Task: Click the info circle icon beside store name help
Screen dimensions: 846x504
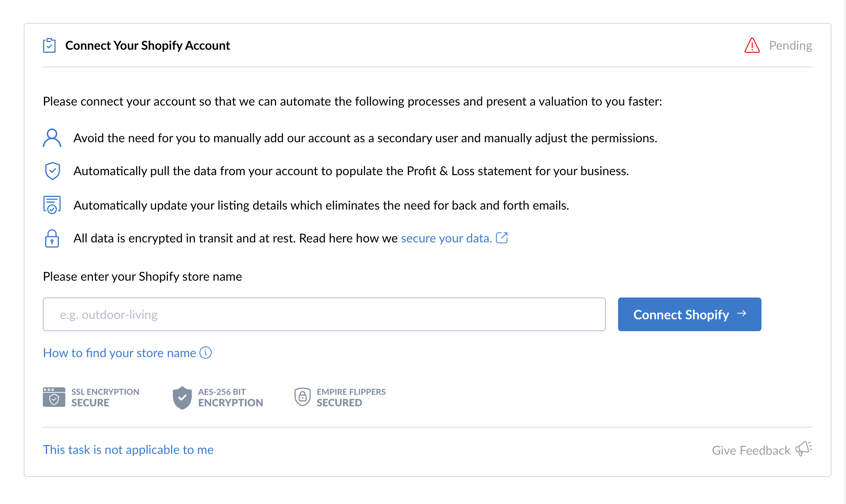Action: [x=206, y=353]
